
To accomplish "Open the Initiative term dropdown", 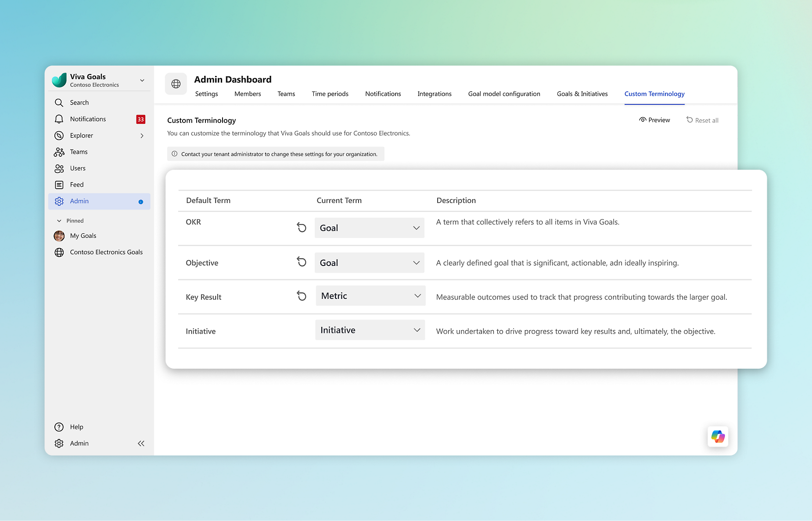I will pos(370,330).
